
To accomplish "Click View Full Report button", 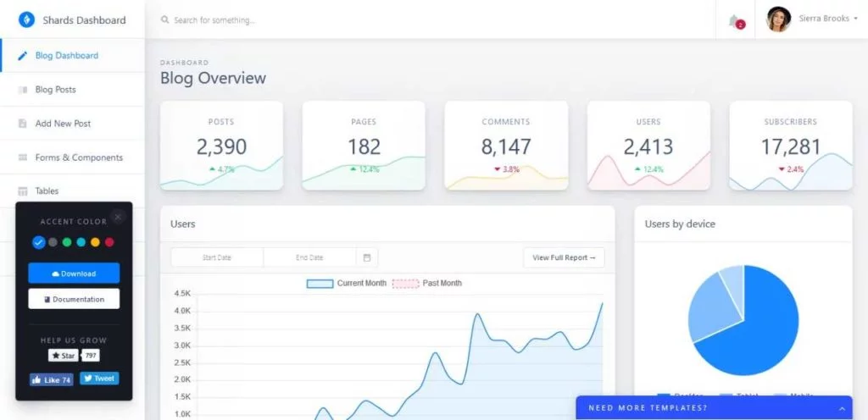I will 564,257.
